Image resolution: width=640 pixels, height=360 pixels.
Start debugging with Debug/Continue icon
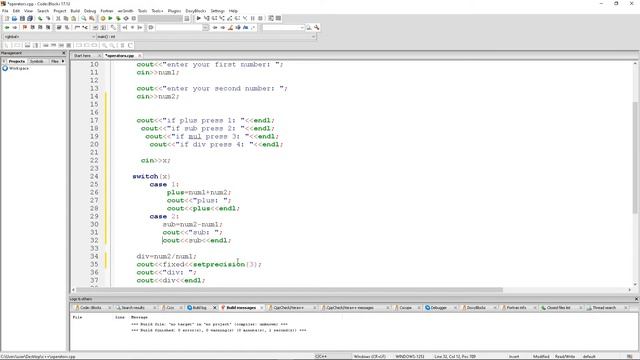[198, 18]
